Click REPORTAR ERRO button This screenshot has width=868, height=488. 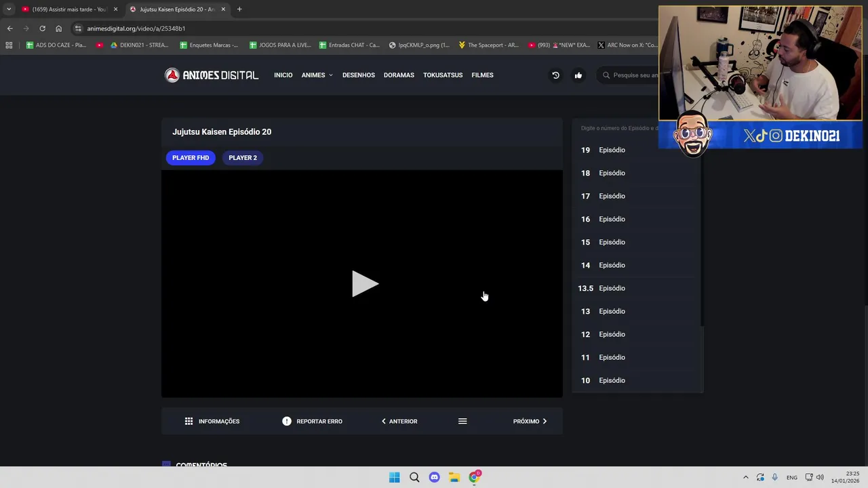point(313,422)
